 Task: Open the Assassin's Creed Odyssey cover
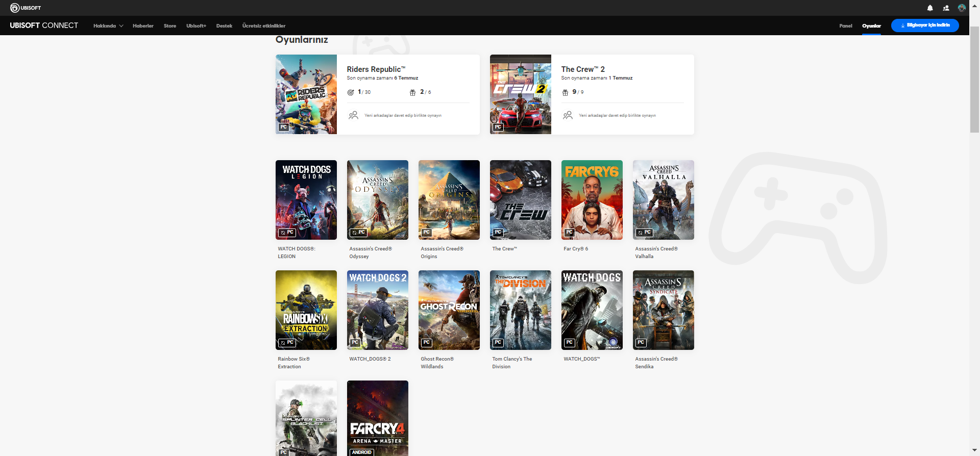378,200
